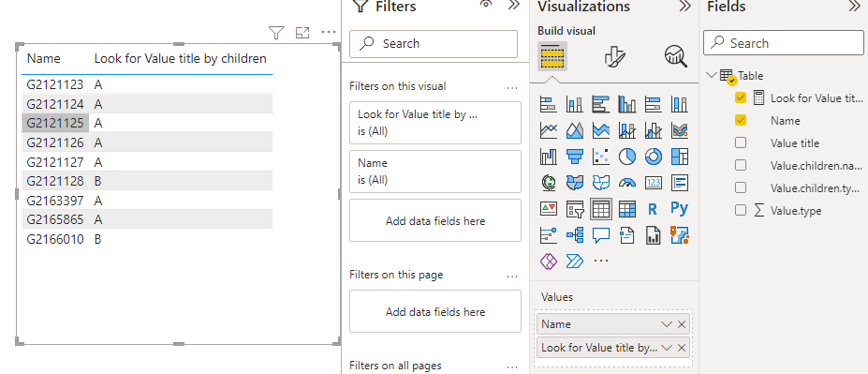868x374 pixels.
Task: Click the Filters pane search box
Action: click(434, 44)
